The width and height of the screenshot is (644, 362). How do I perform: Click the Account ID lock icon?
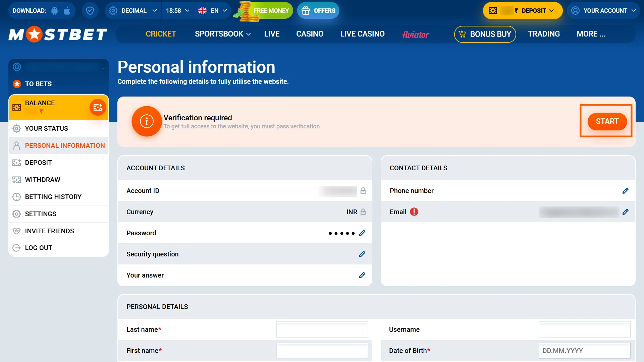pyautogui.click(x=363, y=191)
